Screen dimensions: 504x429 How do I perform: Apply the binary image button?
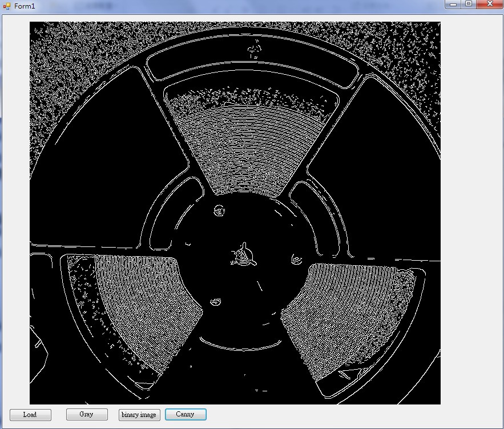pyautogui.click(x=139, y=415)
